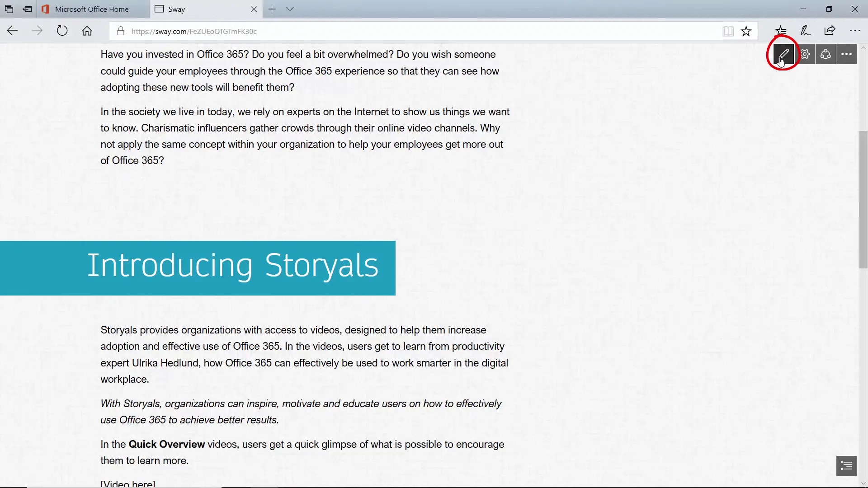
Task: Click the Sway accessibility view icon
Action: [826, 54]
